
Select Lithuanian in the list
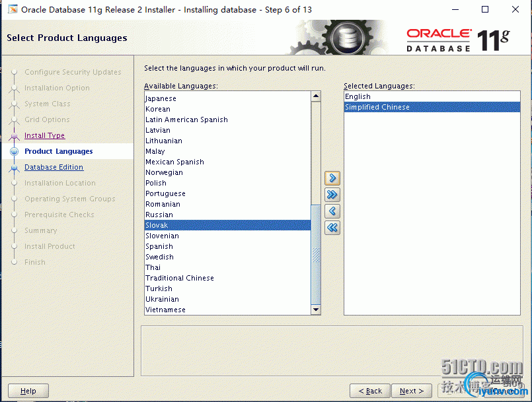tap(227, 141)
